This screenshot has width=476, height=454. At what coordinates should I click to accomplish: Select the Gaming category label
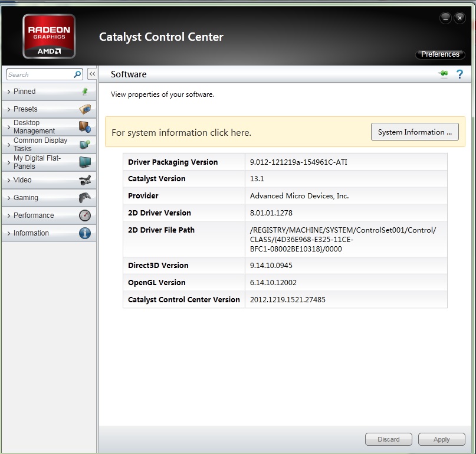click(x=26, y=198)
